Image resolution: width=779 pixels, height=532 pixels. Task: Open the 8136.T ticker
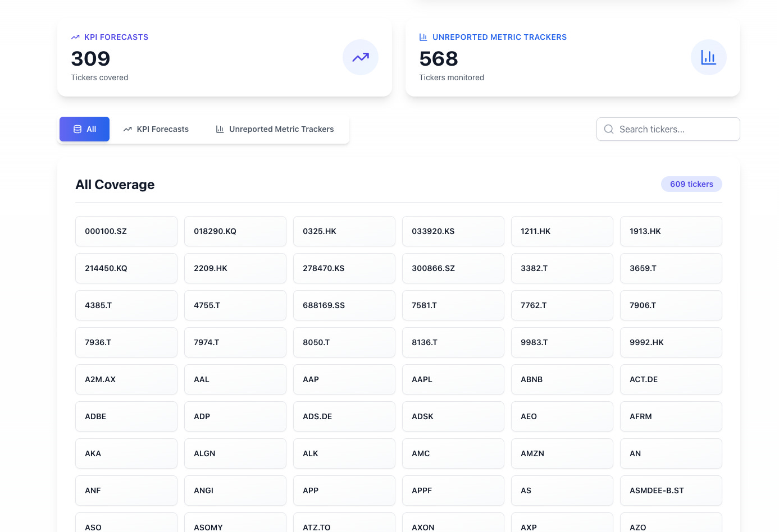tap(453, 342)
